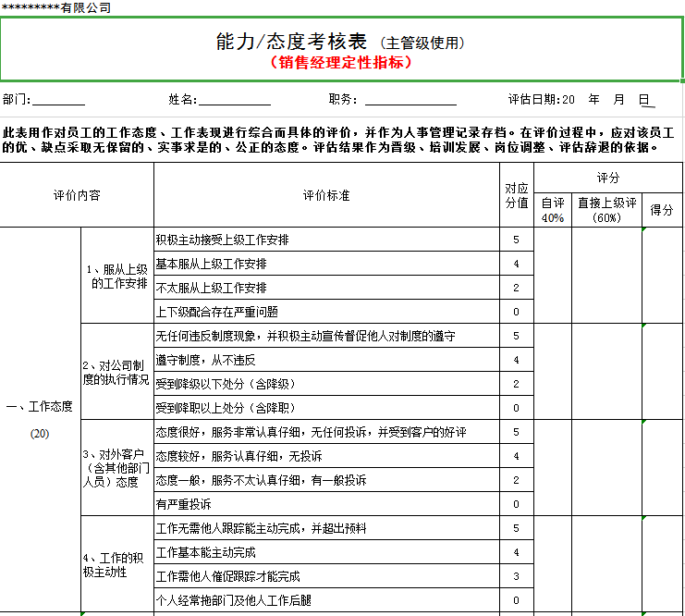Select the 1、服从上级的工作安排 cell
This screenshot has height=616, width=685.
click(117, 276)
